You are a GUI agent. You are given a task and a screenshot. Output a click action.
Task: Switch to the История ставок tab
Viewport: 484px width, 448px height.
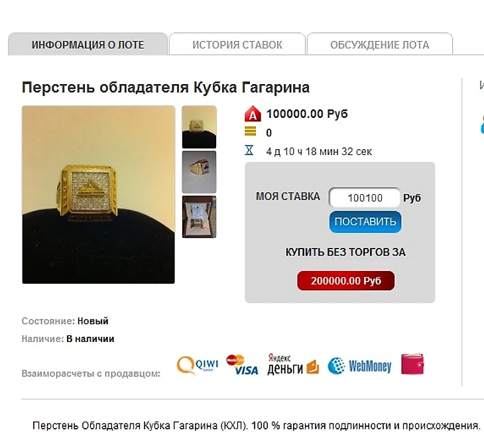click(237, 44)
